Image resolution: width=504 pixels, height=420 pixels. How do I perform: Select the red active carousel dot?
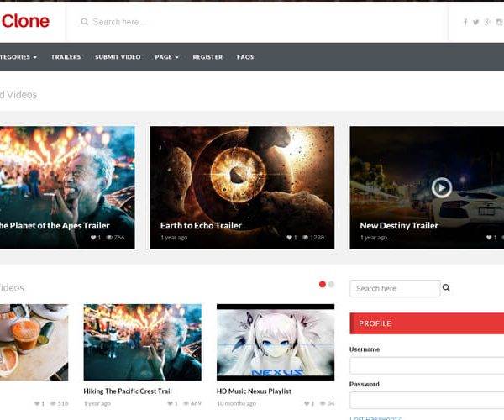(322, 284)
